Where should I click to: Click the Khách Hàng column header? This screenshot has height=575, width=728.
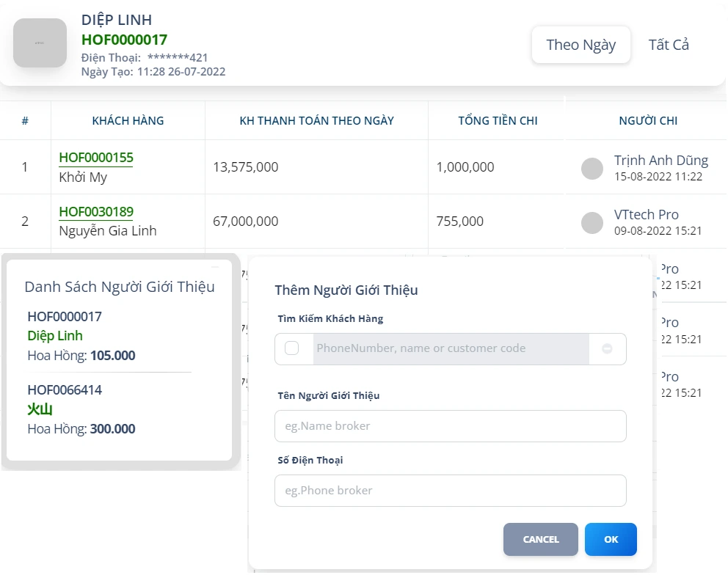coord(128,121)
